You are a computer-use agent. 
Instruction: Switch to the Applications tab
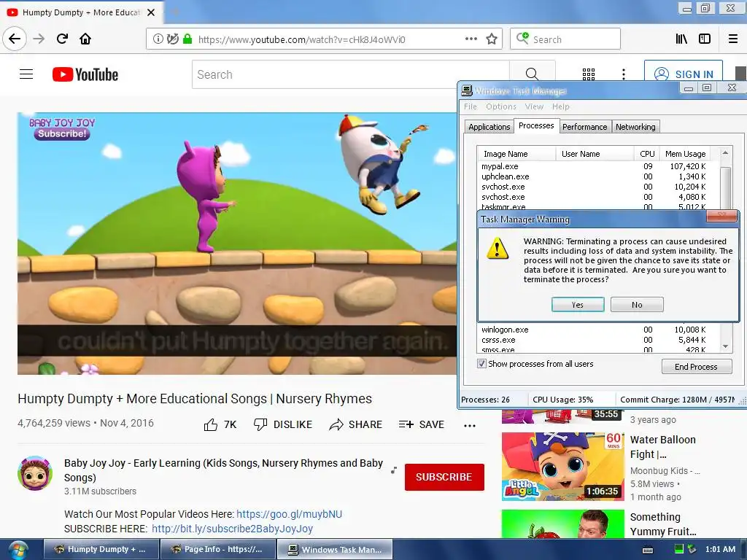click(x=489, y=127)
